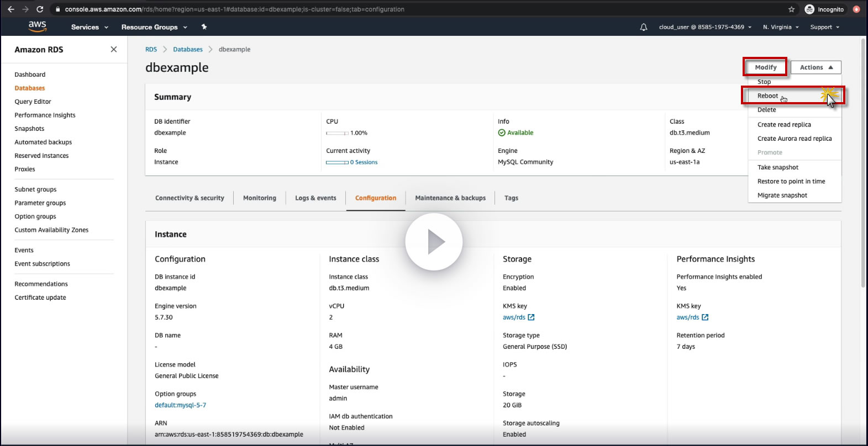
Task: Open the default:mysql-5-7 option group link
Action: coord(180,405)
